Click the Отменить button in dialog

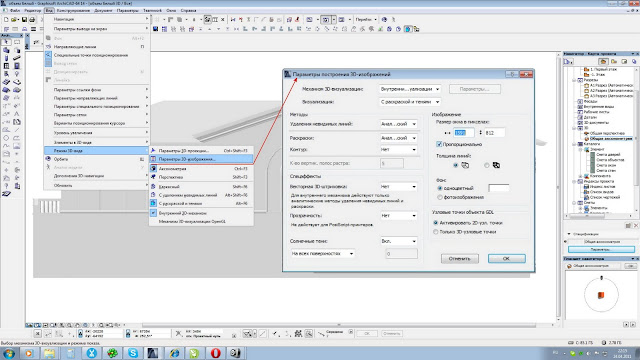click(x=460, y=258)
